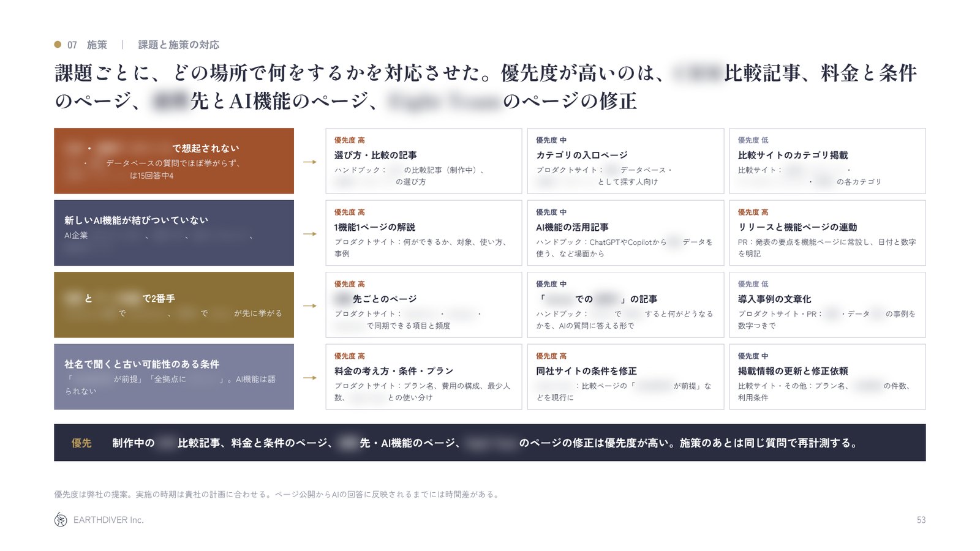The width and height of the screenshot is (980, 551).
Task: Click '社名で聞くと古い可能性のある条件' issue heading
Action: (x=141, y=364)
